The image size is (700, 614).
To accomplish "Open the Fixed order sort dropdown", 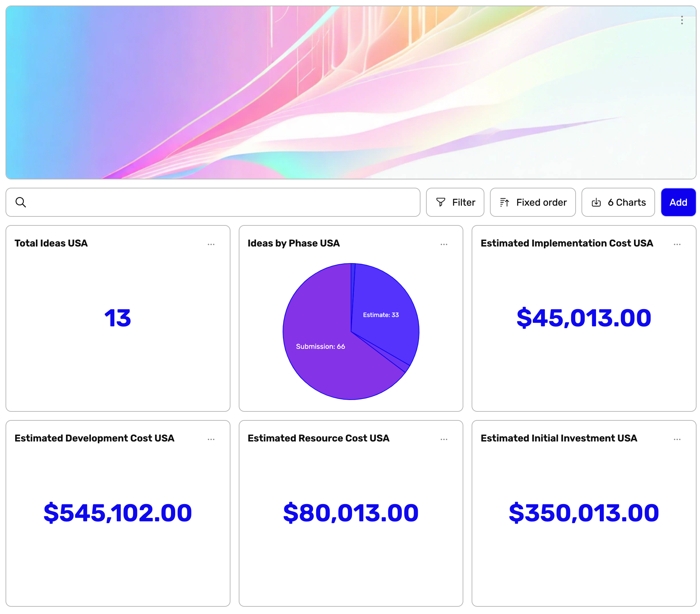I will pyautogui.click(x=533, y=202).
